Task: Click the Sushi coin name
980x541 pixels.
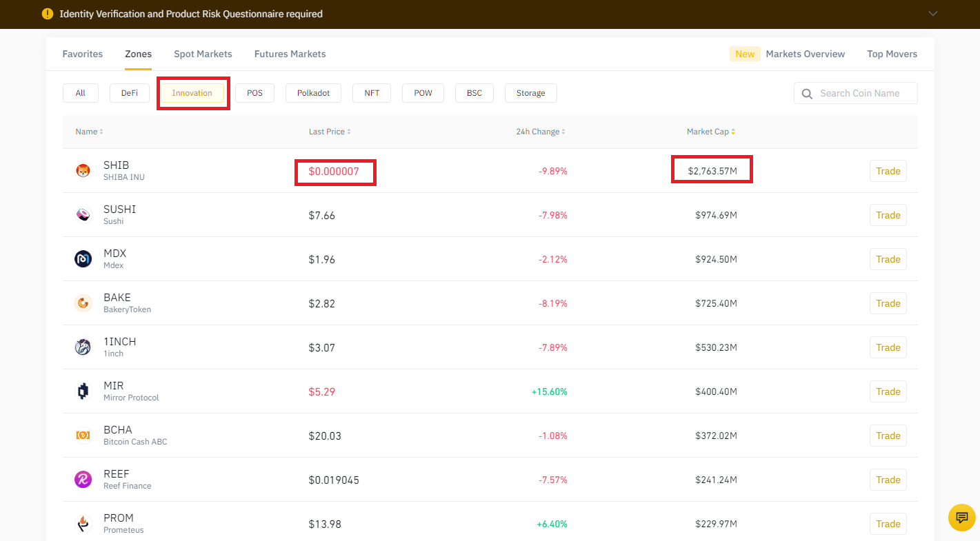Action: (114, 221)
